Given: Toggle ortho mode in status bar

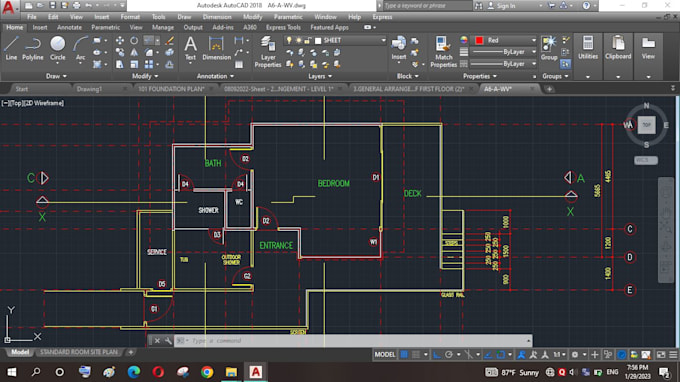Looking at the screenshot, I should click(x=437, y=355).
